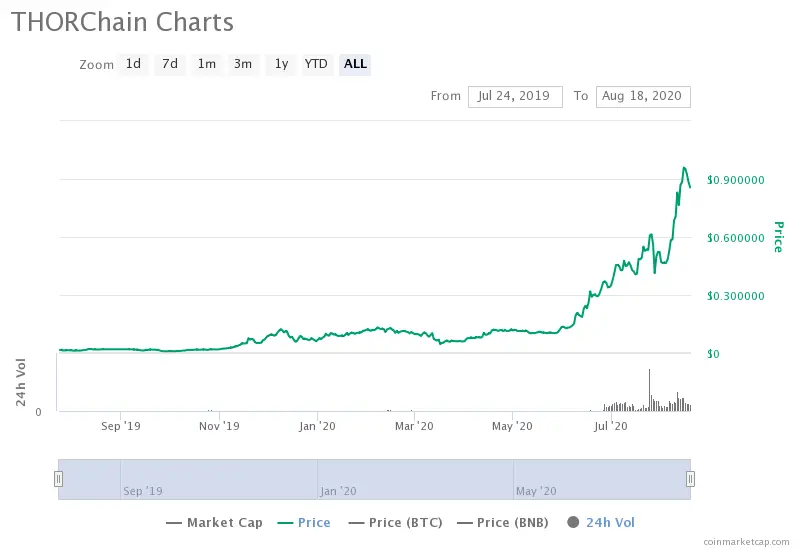This screenshot has height=550, width=800.
Task: Select the 1d zoom range
Action: pos(133,64)
